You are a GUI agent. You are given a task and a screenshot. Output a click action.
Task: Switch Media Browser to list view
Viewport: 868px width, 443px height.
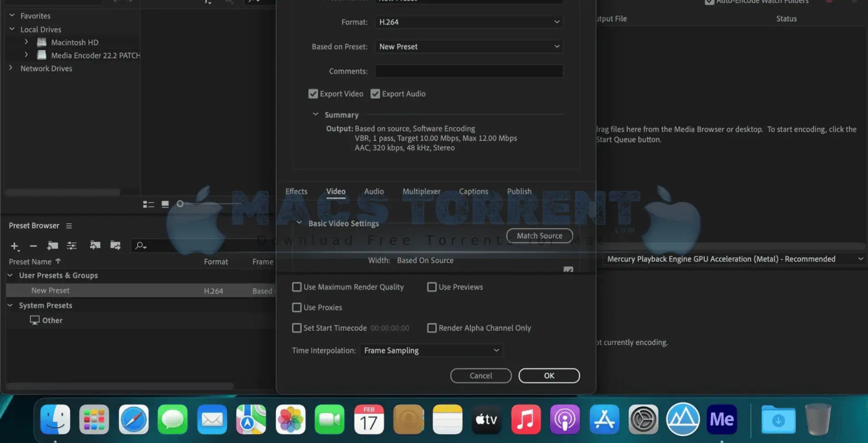[149, 204]
